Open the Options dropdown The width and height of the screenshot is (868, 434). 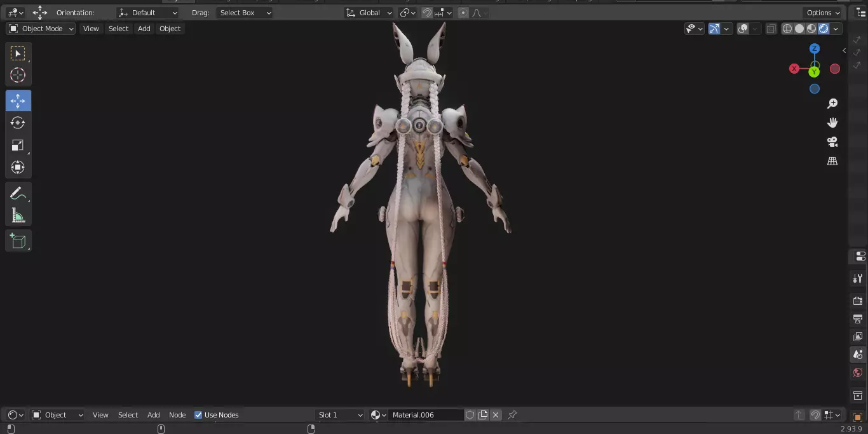(x=823, y=13)
